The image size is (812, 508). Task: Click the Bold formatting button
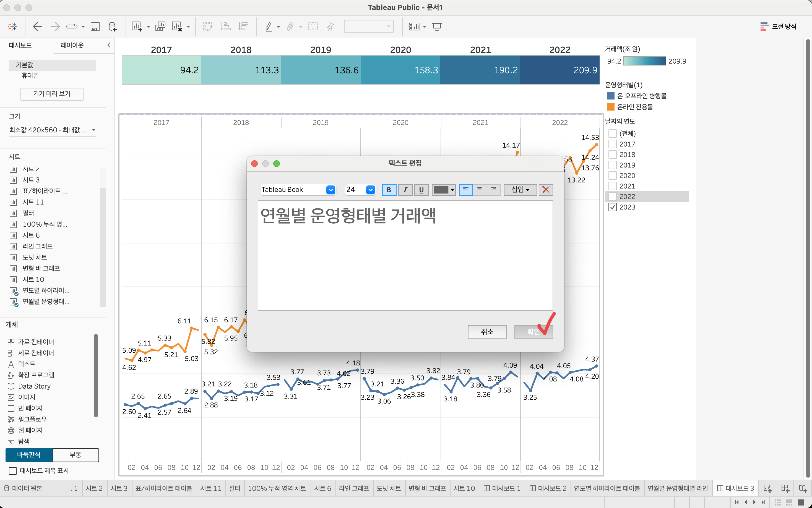(389, 190)
